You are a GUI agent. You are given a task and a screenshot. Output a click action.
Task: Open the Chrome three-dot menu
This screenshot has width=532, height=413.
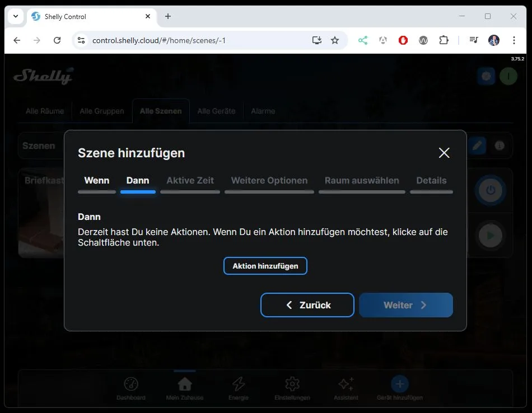[x=514, y=40]
